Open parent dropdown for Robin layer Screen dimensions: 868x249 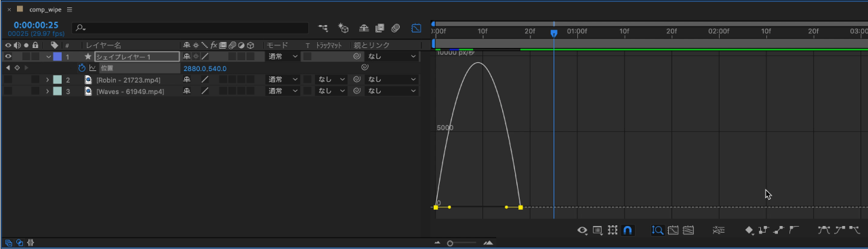click(392, 80)
